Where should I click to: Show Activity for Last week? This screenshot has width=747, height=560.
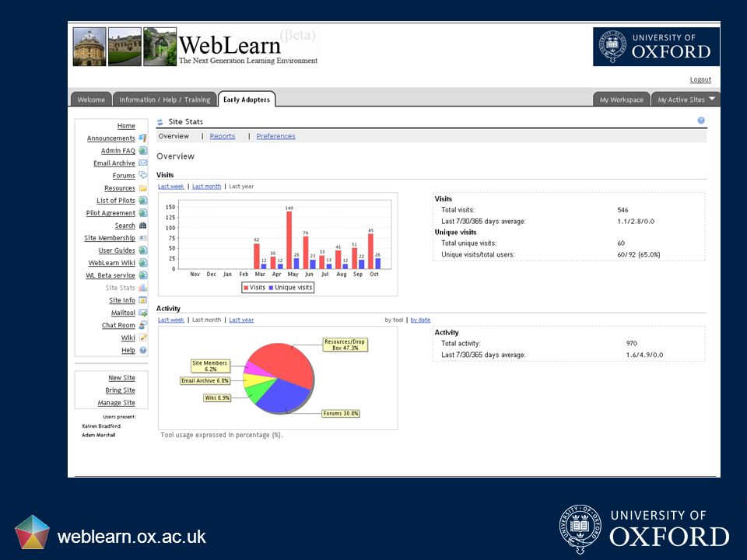coord(170,320)
